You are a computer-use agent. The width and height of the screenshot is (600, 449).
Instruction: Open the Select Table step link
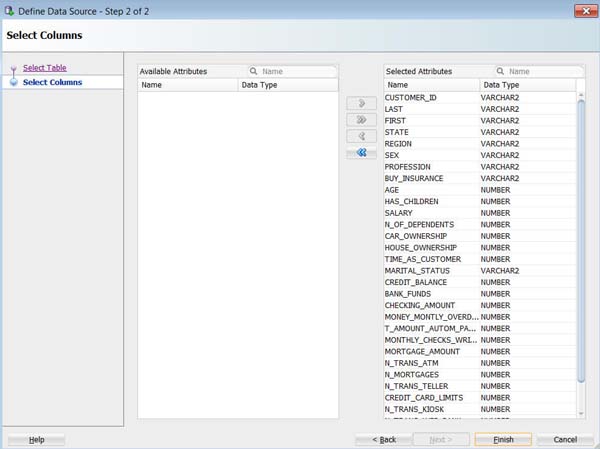45,68
